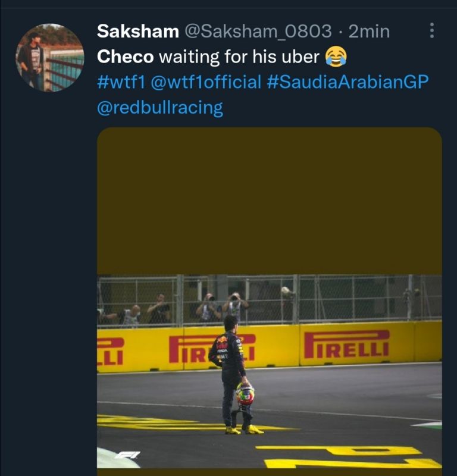The height and width of the screenshot is (476, 457).
Task: Click the fully visible Pirelli banner logo
Action: 347,345
